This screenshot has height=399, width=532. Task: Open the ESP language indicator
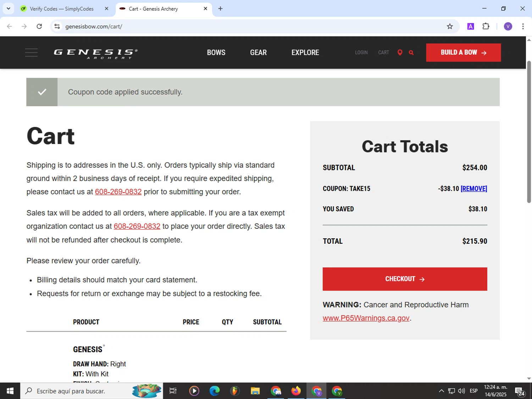coord(473,391)
